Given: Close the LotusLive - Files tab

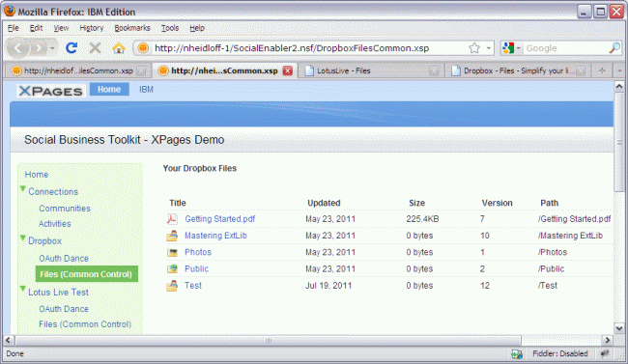Looking at the screenshot, I should click(434, 70).
